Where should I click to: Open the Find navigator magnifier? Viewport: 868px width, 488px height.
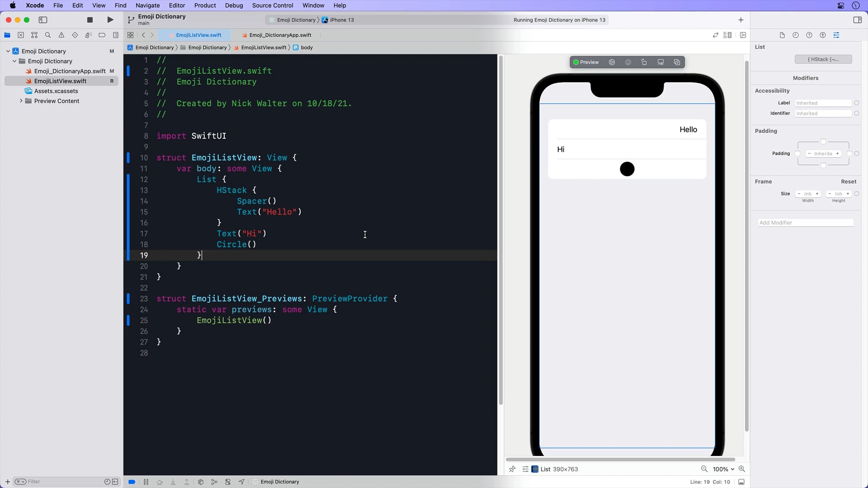[x=48, y=35]
